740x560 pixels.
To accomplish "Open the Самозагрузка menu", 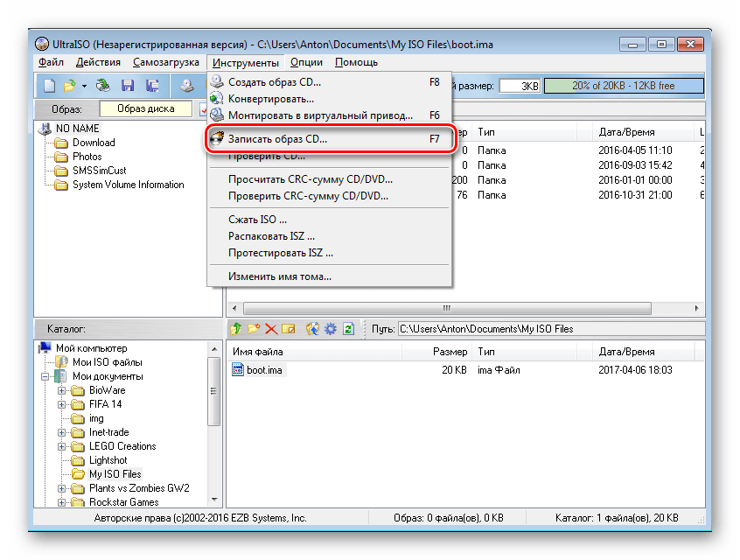I will [166, 62].
